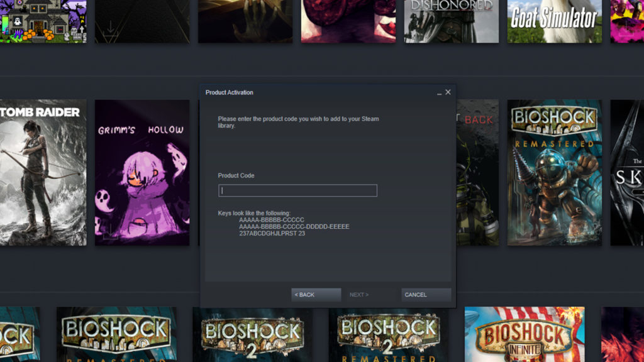Click the Next button in the dialog

tap(359, 295)
